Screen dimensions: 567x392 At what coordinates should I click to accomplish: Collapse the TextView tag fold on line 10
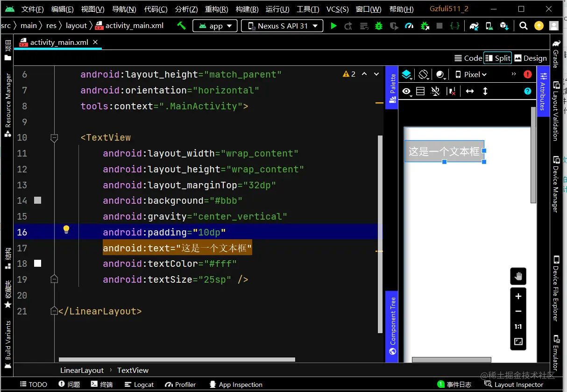pos(54,138)
